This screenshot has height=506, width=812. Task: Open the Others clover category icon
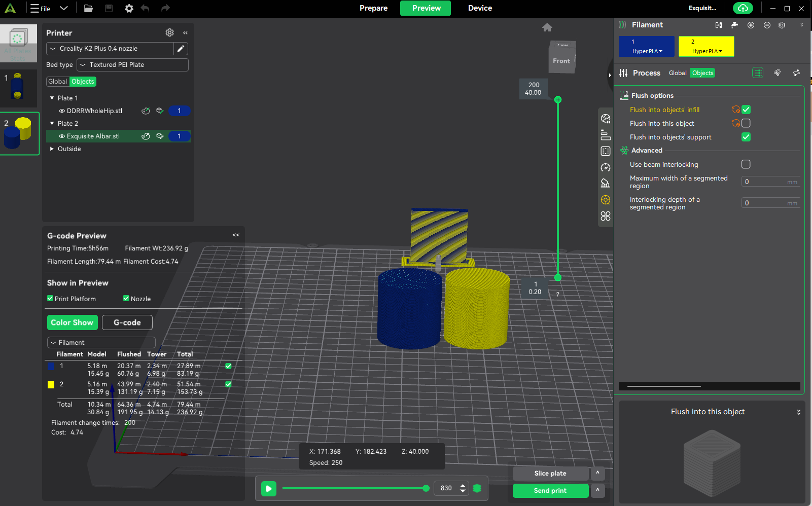pyautogui.click(x=606, y=216)
